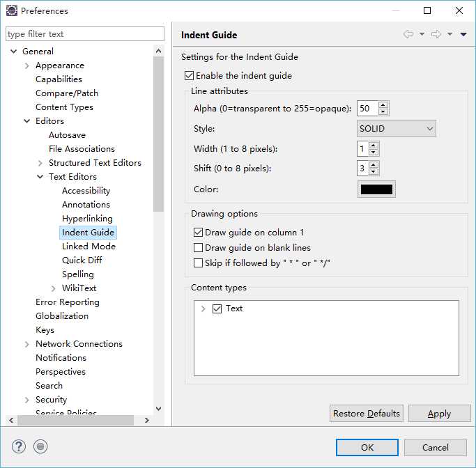Select Compare/Patch preference page
This screenshot has height=468, width=476.
(67, 93)
